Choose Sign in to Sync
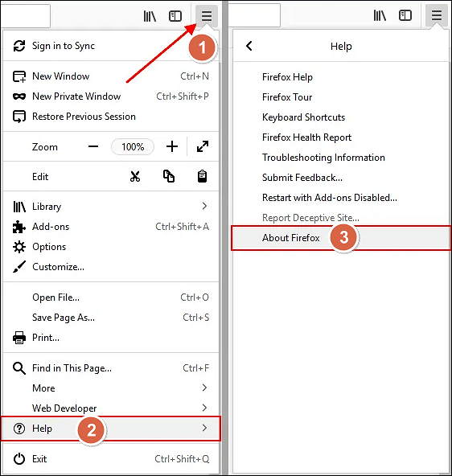This screenshot has height=476, width=452. [111, 46]
